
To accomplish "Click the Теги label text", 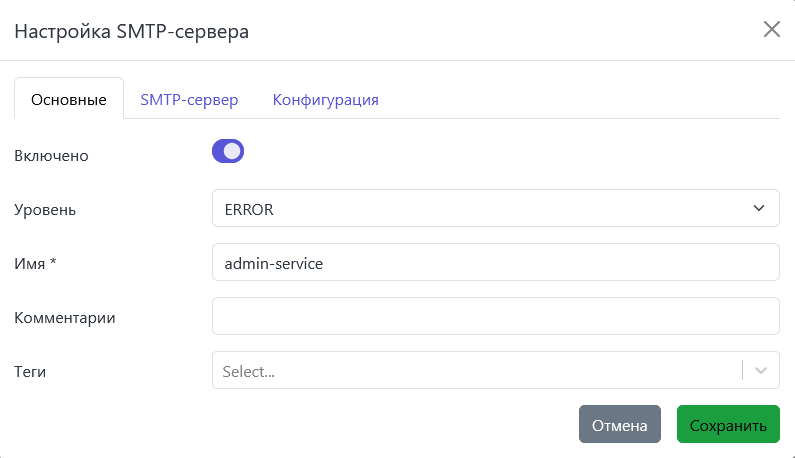I will click(31, 372).
